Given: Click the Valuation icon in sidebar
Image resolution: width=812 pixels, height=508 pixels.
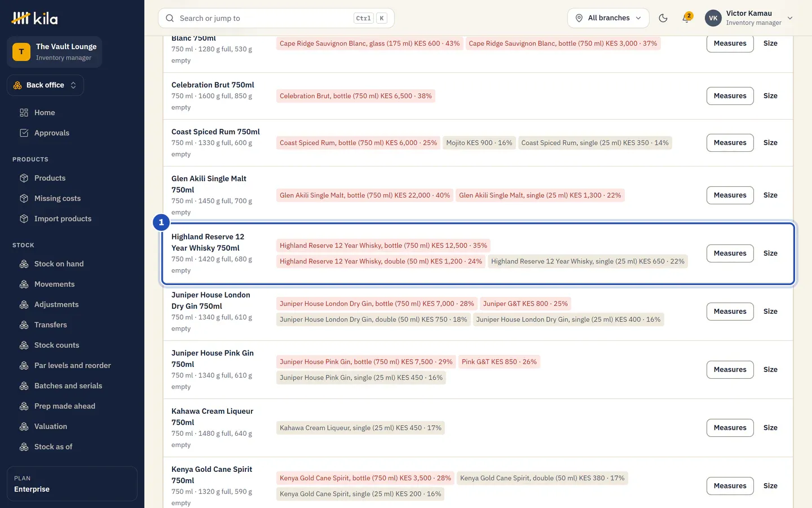Looking at the screenshot, I should (24, 426).
